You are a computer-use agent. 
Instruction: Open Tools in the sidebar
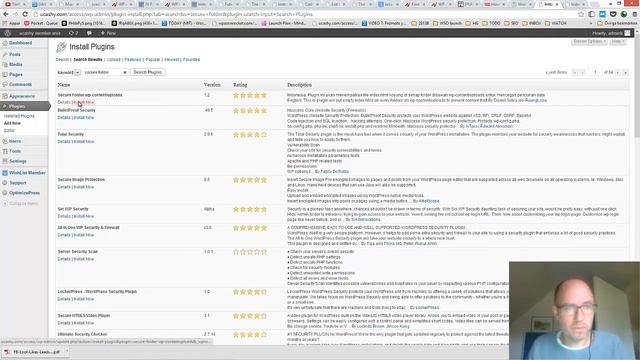tap(15, 151)
